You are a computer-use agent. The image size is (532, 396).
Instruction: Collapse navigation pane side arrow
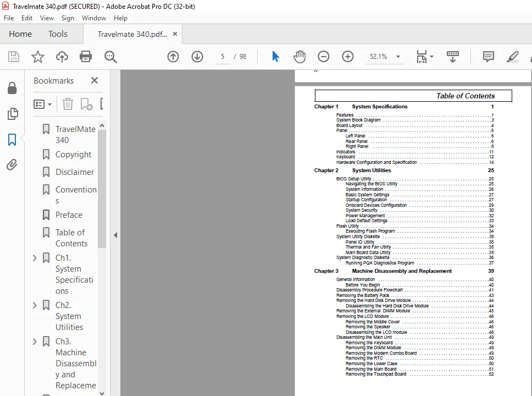pos(115,235)
